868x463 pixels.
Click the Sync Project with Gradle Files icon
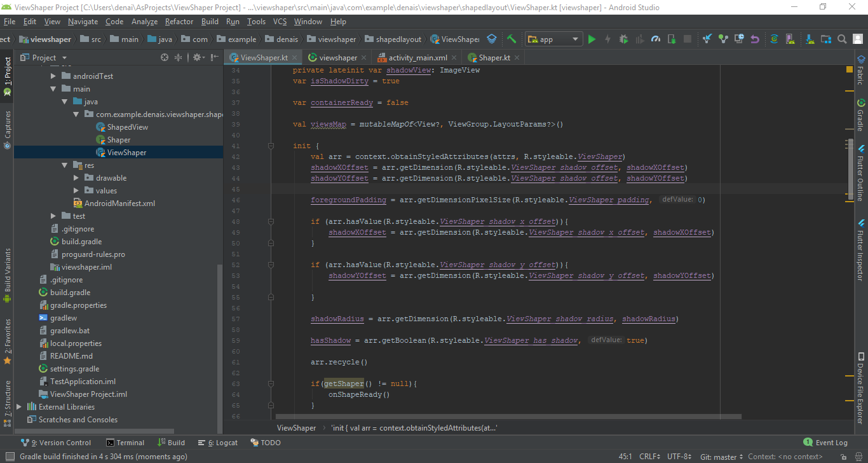[x=774, y=39]
